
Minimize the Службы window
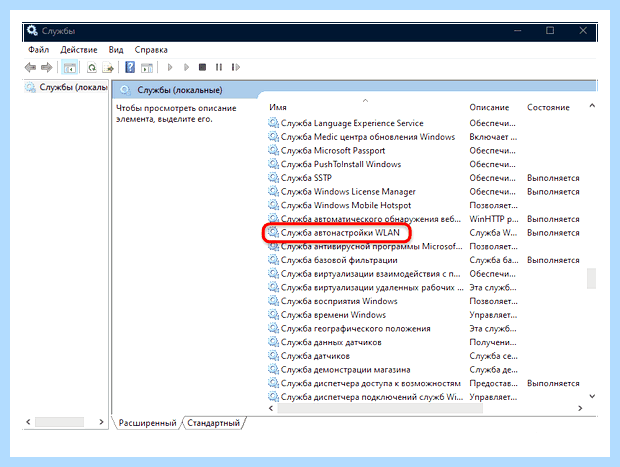[x=517, y=30]
